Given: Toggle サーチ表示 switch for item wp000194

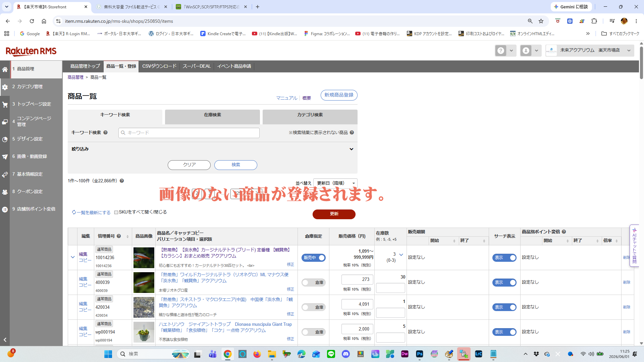Looking at the screenshot, I should pyautogui.click(x=504, y=332).
